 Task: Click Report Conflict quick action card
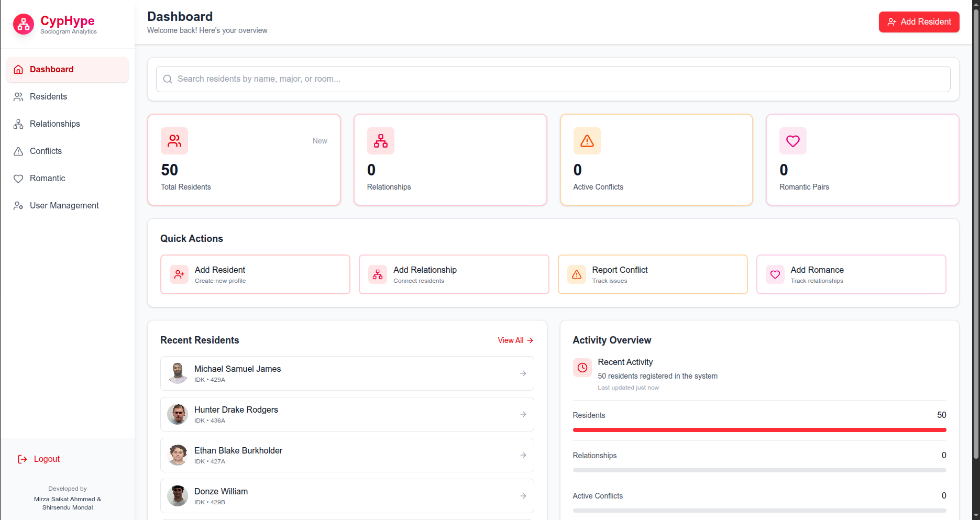coord(653,274)
